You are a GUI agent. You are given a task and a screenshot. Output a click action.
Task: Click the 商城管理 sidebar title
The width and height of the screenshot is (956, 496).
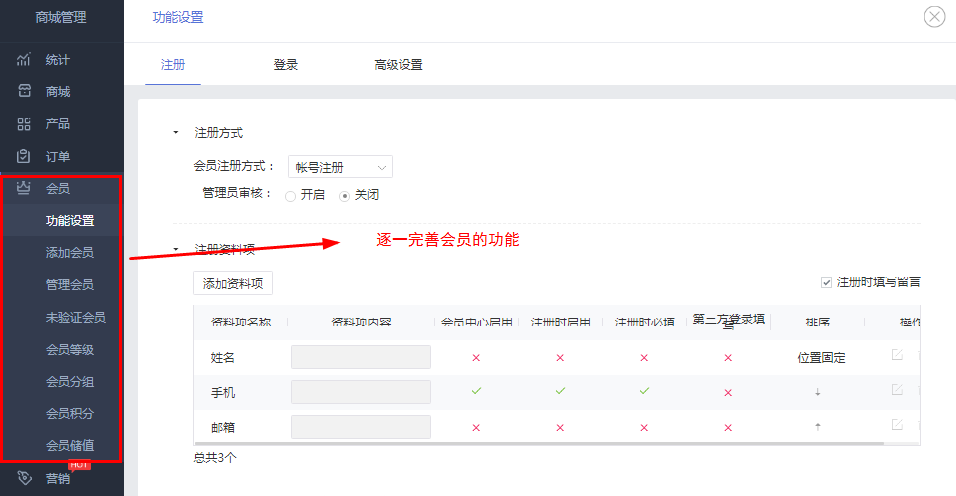coord(61,18)
